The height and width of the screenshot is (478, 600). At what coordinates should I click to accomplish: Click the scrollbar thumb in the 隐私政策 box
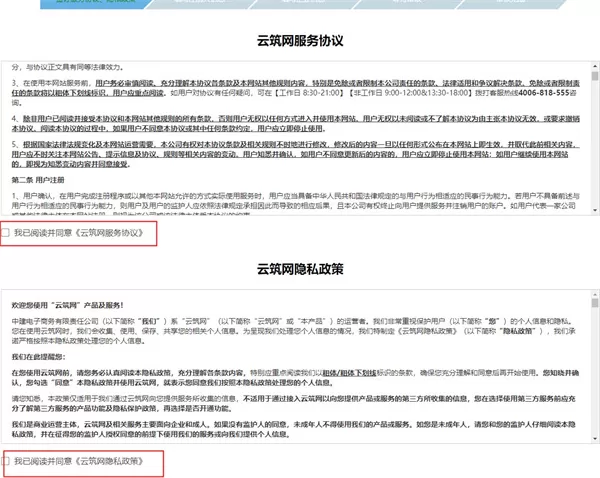(x=595, y=303)
